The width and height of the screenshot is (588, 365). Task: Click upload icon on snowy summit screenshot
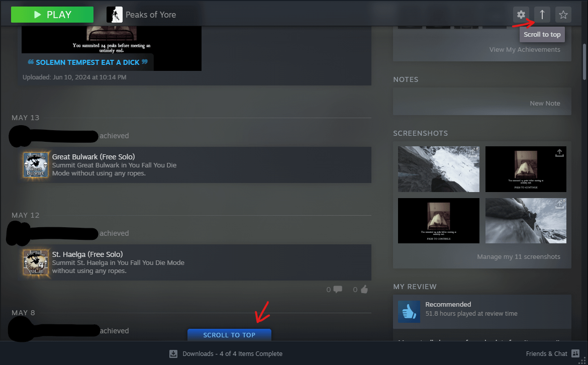(559, 205)
